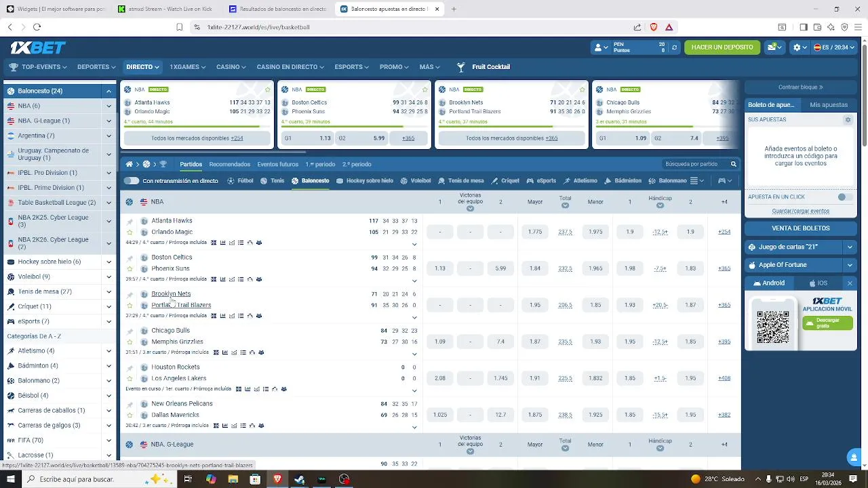Switch to Mis apuestas tab
Screen dimensions: 868x488
click(829, 105)
